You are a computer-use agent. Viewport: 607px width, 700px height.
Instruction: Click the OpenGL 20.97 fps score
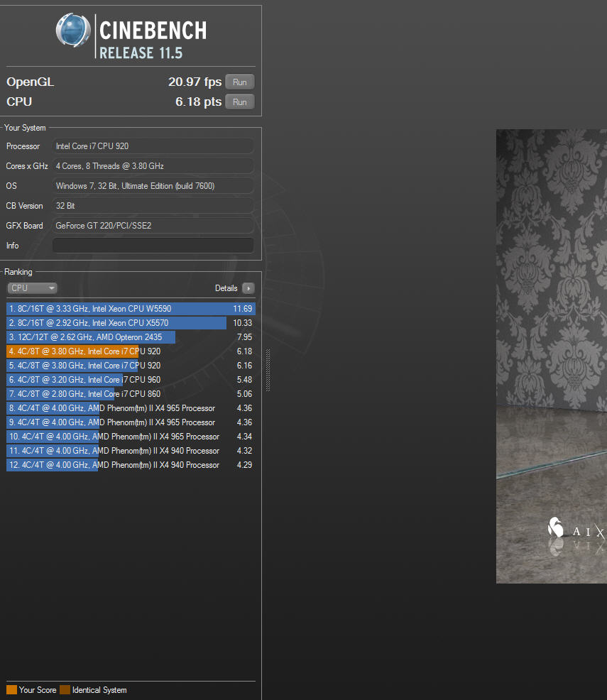coord(195,82)
